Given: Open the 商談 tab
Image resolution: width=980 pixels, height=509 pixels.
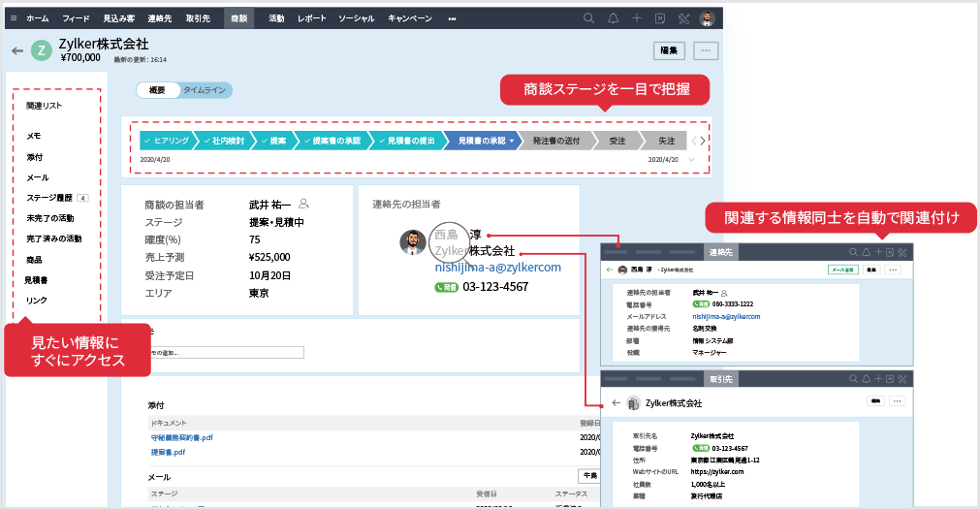Looking at the screenshot, I should click(x=239, y=18).
